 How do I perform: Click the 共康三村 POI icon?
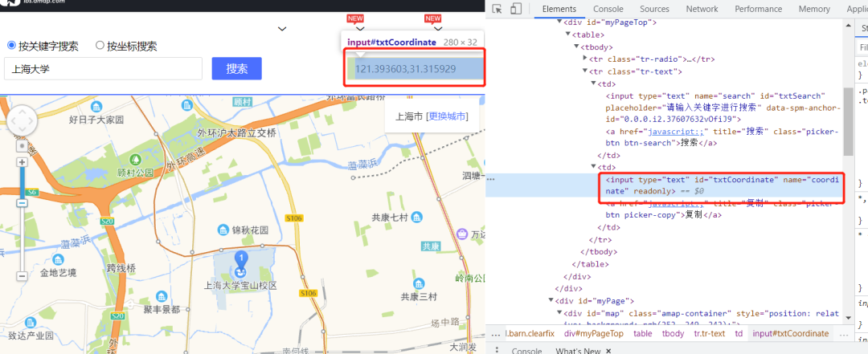[419, 283]
